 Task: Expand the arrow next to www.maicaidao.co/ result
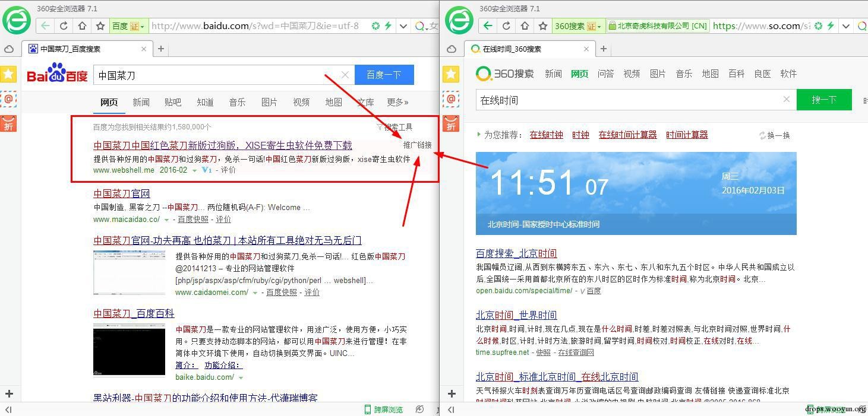pyautogui.click(x=166, y=220)
